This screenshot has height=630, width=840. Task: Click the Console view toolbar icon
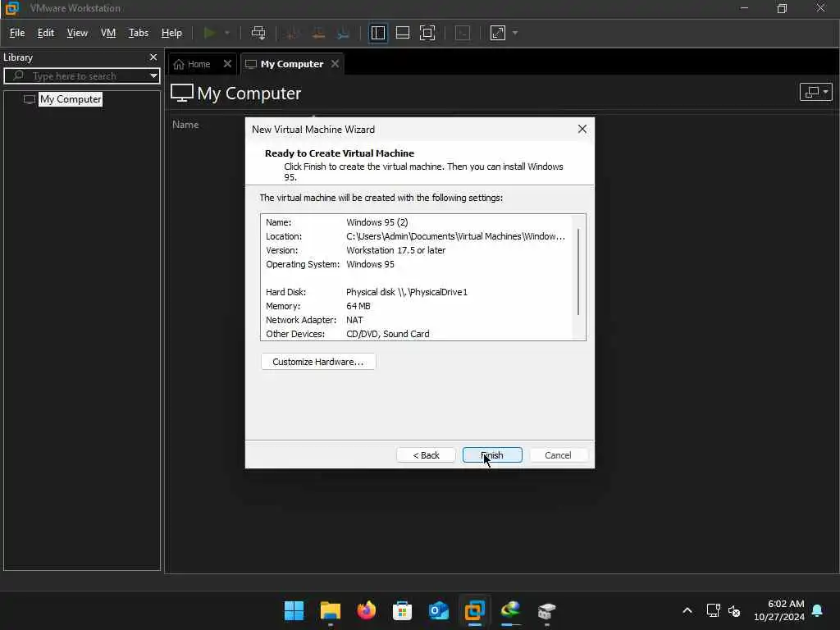[463, 33]
